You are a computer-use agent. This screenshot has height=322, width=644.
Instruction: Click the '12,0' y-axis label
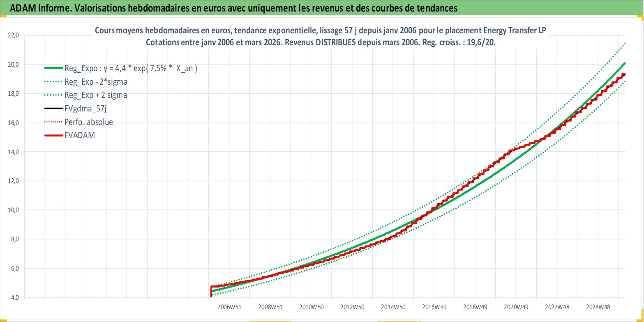tap(14, 181)
